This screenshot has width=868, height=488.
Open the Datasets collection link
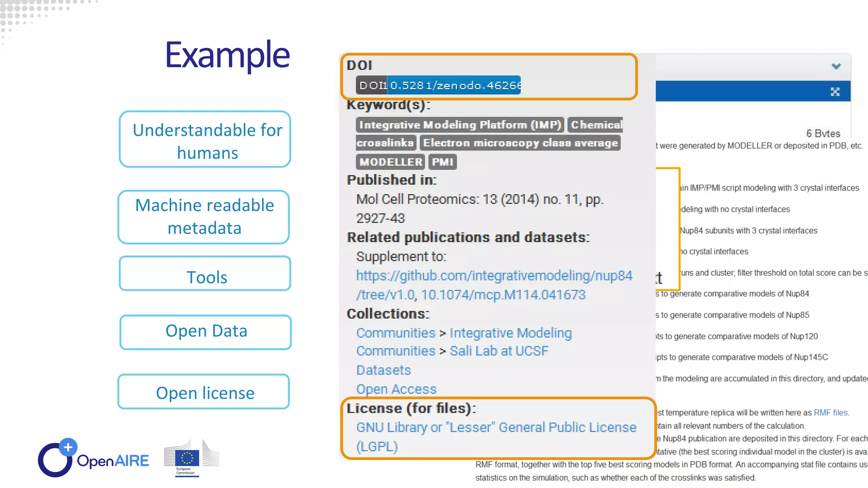(384, 370)
